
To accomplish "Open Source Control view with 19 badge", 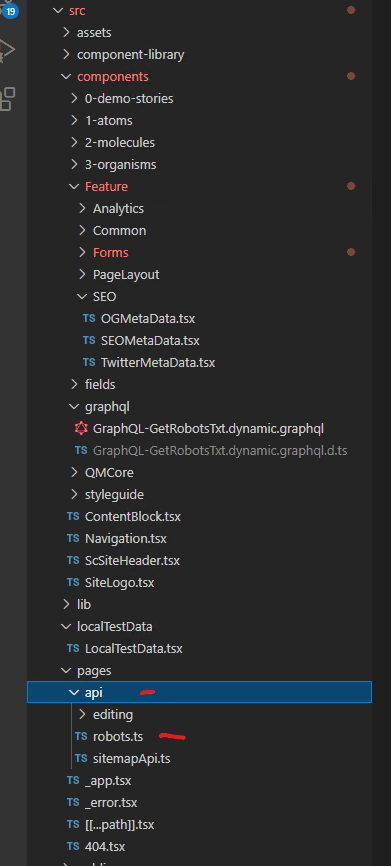I will 8,9.
